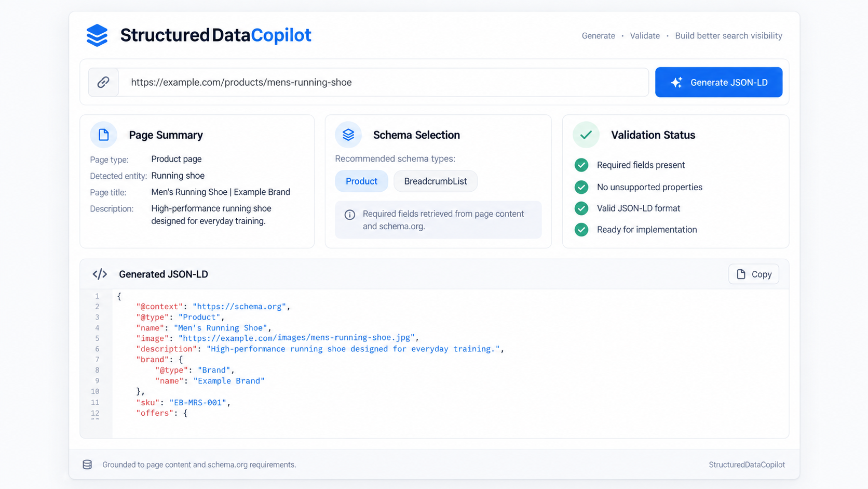868x489 pixels.
Task: Click the Page Summary document icon
Action: 103,135
